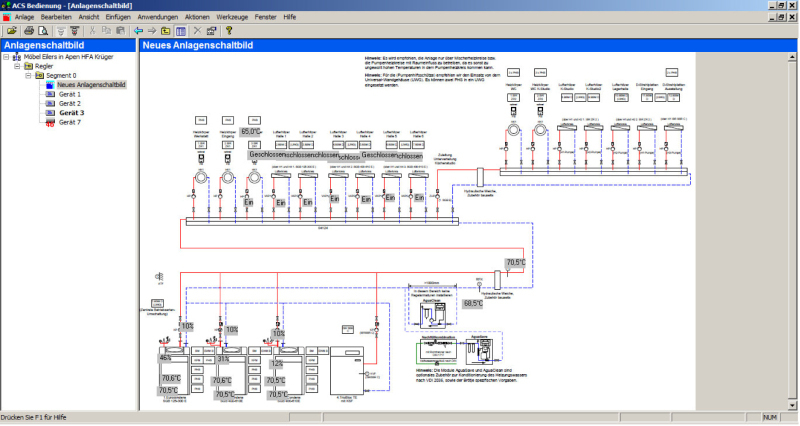Open Print Preview from the toolbar
Image resolution: width=800 pixels, height=426 pixels.
44,31
